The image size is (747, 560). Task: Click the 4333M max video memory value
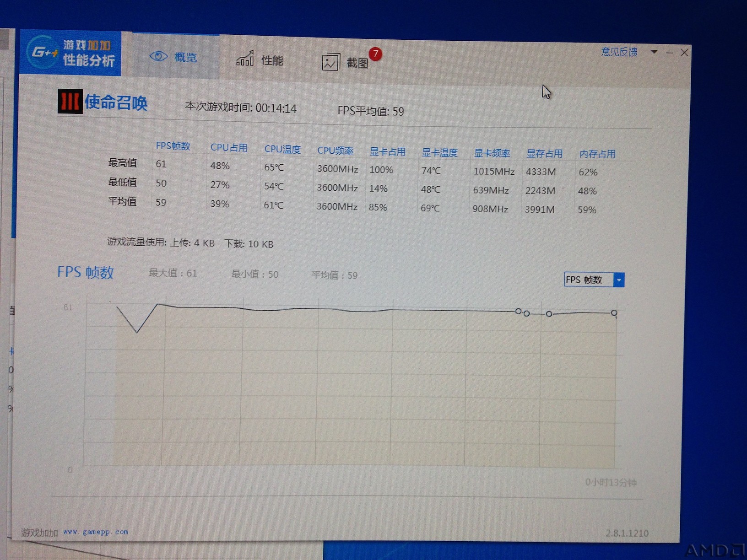click(541, 172)
